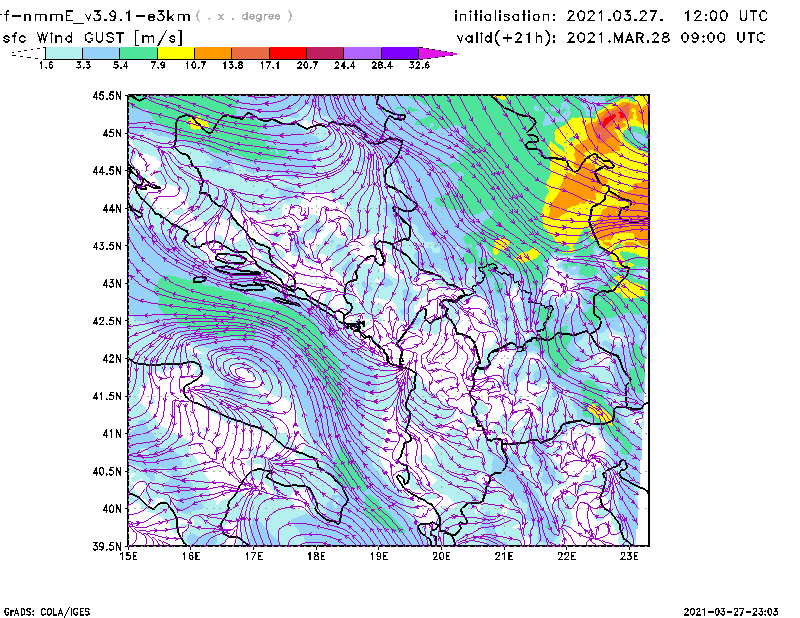Click the '32.6' legend value
The image size is (800, 618).
pos(419,65)
